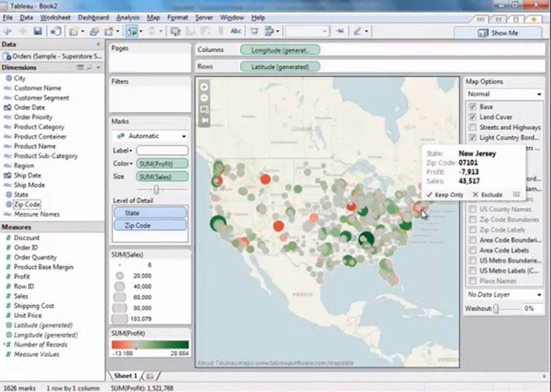Select the Zip Code dimension field
The image size is (551, 392).
(x=27, y=204)
